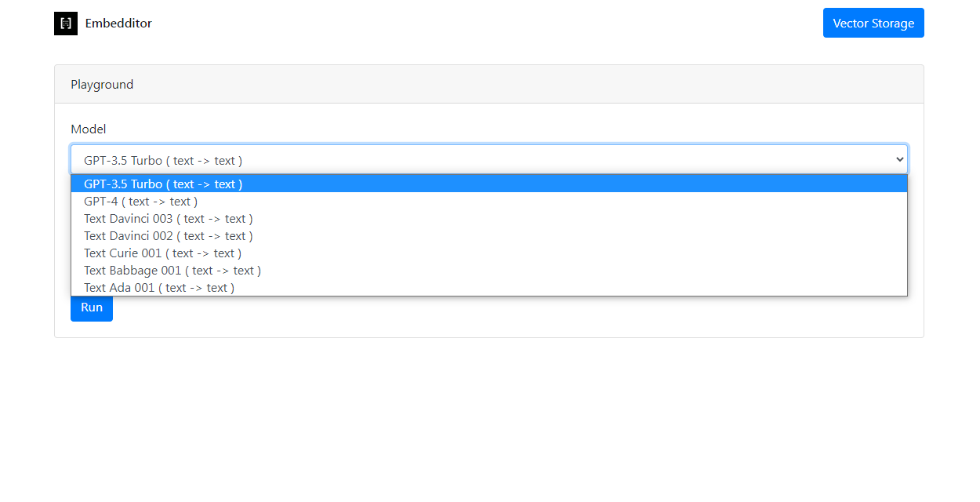This screenshot has height=502, width=980.
Task: Click the Model select field
Action: click(x=470, y=160)
